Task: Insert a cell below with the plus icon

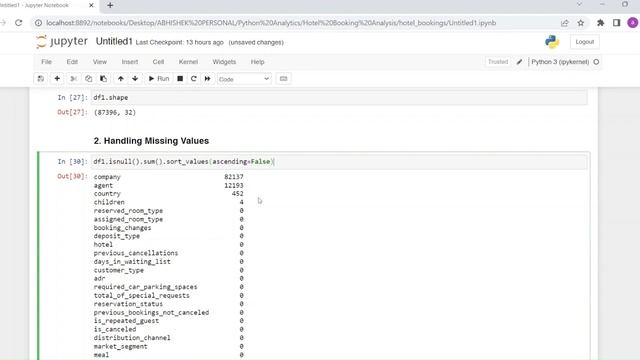Action: 57,79
